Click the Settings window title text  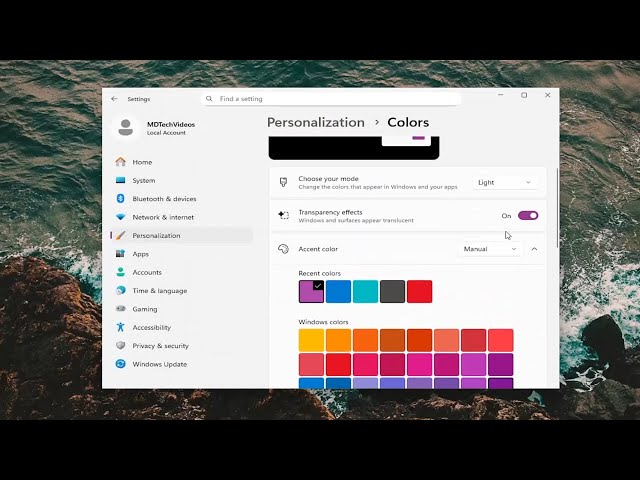pyautogui.click(x=139, y=99)
